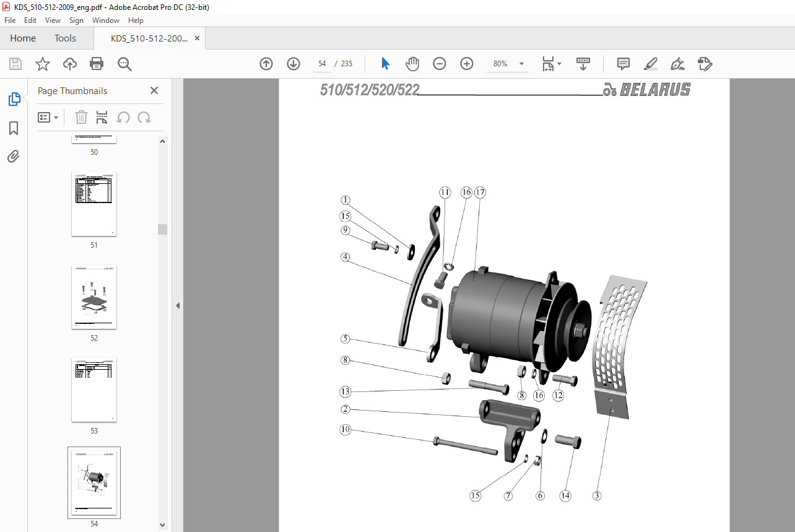Click the thumbnails scrollbar up arrow
795x532 pixels.
tap(163, 141)
